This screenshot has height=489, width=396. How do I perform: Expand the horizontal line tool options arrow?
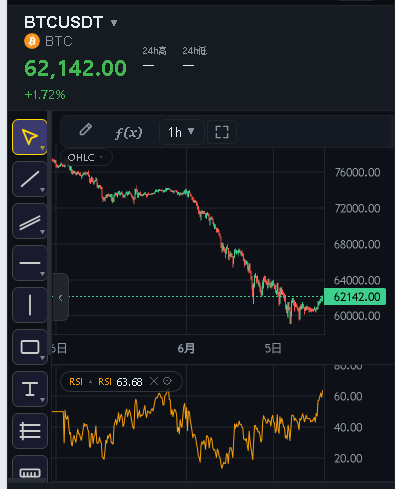[x=42, y=274]
